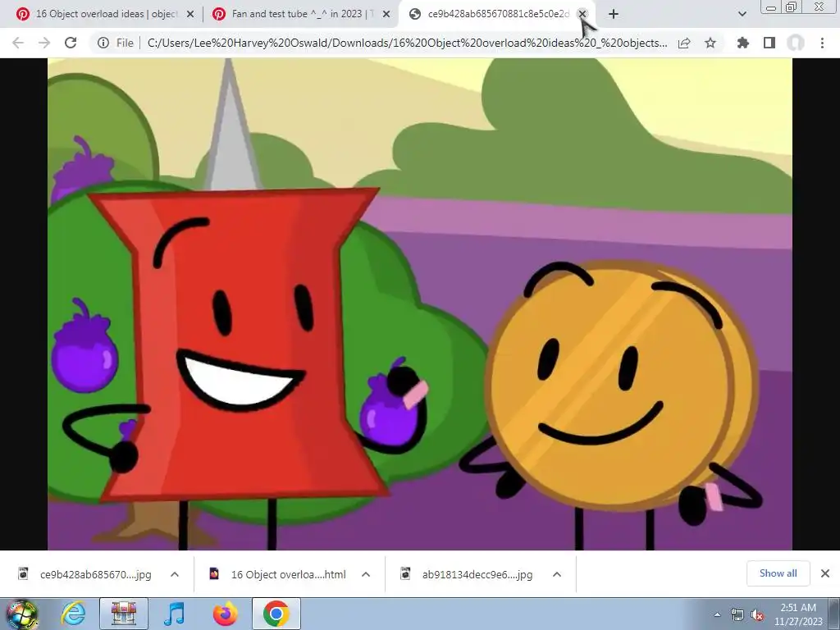
Task: Click the cartoon image in the viewer
Action: click(x=420, y=304)
